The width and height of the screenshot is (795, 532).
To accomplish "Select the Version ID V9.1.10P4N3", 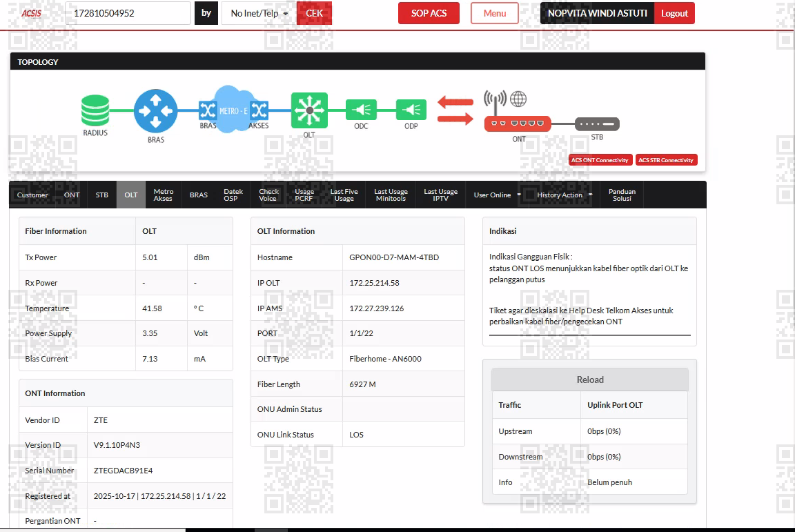I will coord(117,445).
